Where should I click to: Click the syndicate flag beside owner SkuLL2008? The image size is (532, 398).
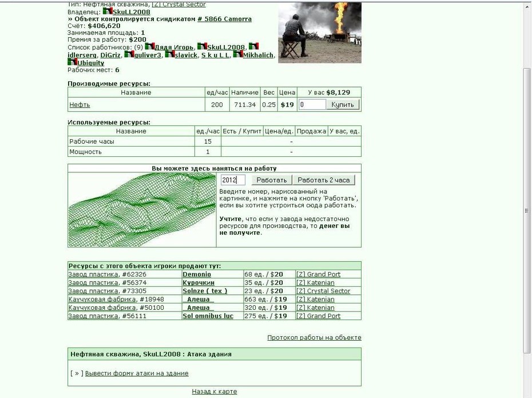point(108,11)
